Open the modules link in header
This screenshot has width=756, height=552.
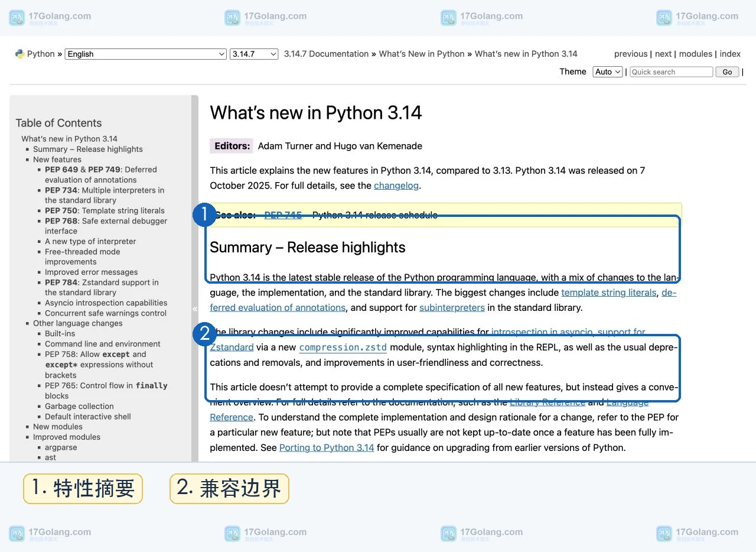(696, 54)
